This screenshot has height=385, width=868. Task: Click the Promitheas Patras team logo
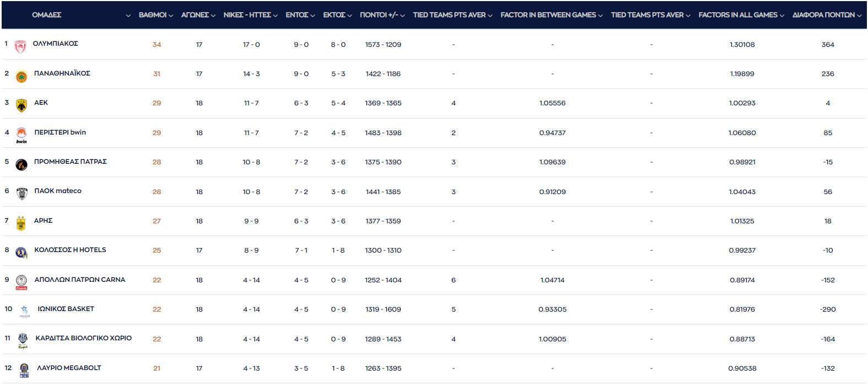tap(21, 164)
